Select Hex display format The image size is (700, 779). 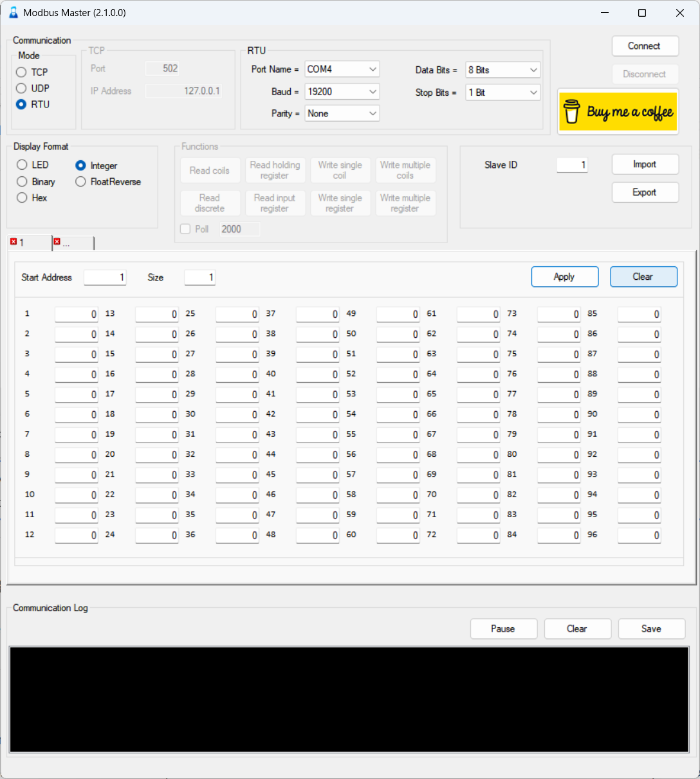(22, 197)
